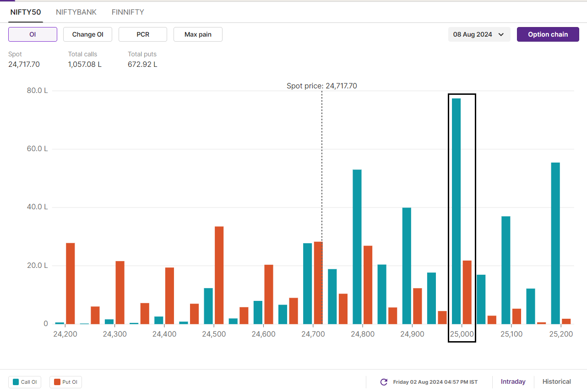
Task: Toggle the Put OI legend
Action: click(x=65, y=382)
